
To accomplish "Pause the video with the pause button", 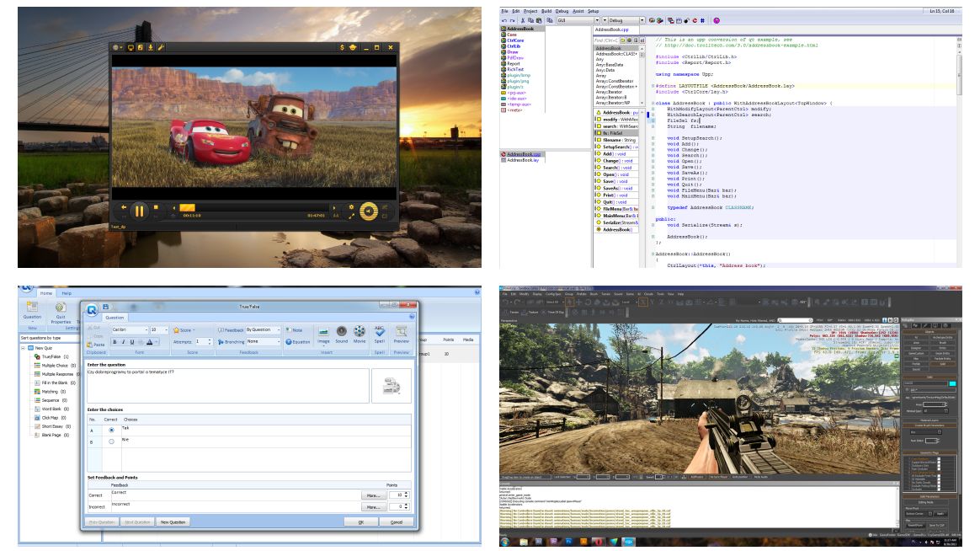I will [140, 211].
